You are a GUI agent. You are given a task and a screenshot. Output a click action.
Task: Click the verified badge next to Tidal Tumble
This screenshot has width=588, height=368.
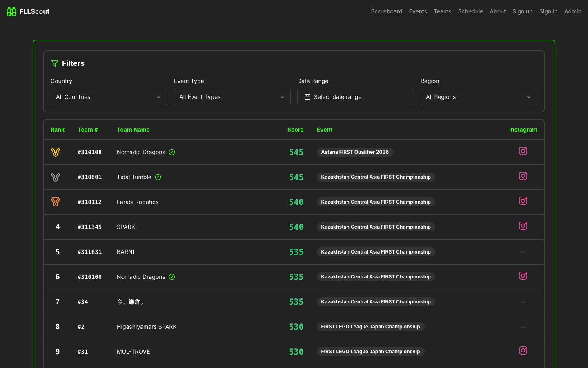[158, 177]
